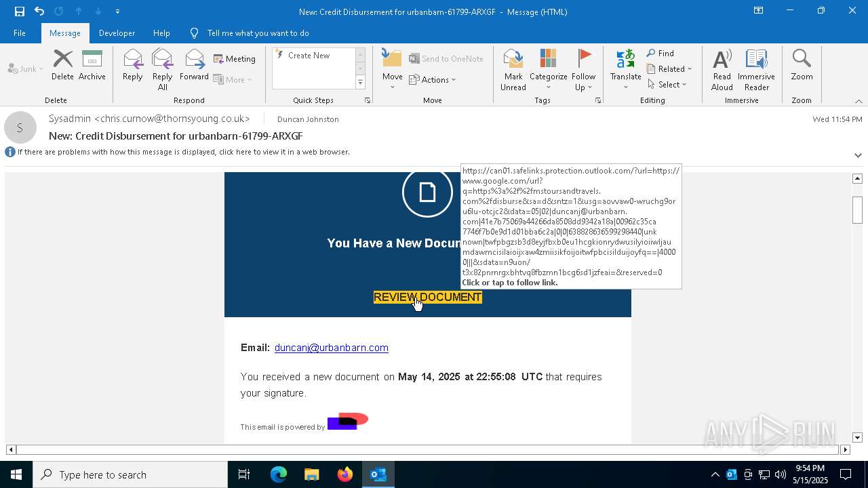
Task: Open Customize Quick Access Toolbar dropdown
Action: [x=117, y=12]
